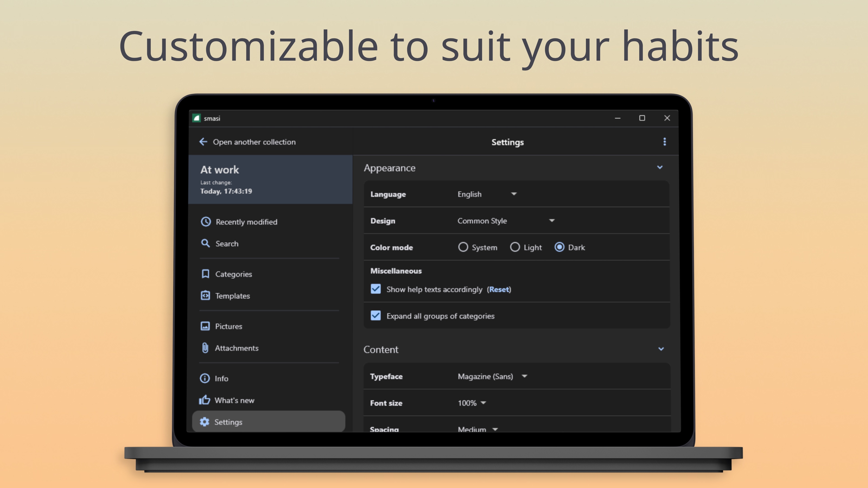Screen dimensions: 868x488
Task: Open the three-dot options menu in Settings header
Action: pos(665,142)
